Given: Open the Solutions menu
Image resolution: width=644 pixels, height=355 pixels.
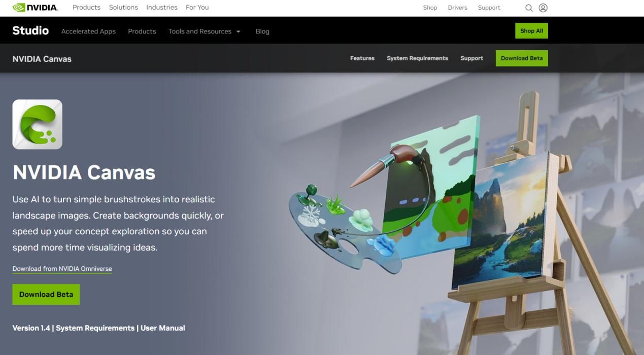Looking at the screenshot, I should (x=123, y=8).
